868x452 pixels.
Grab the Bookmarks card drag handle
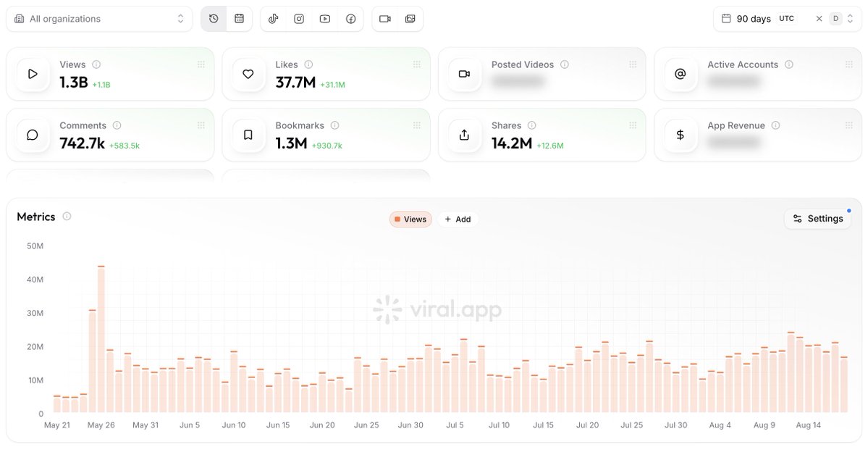[417, 126]
